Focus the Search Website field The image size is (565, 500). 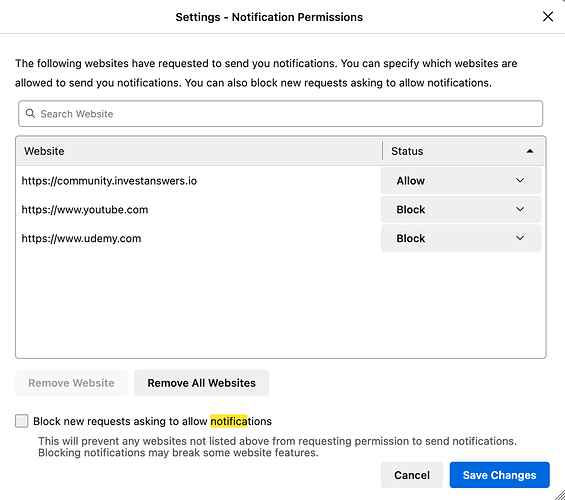click(280, 114)
